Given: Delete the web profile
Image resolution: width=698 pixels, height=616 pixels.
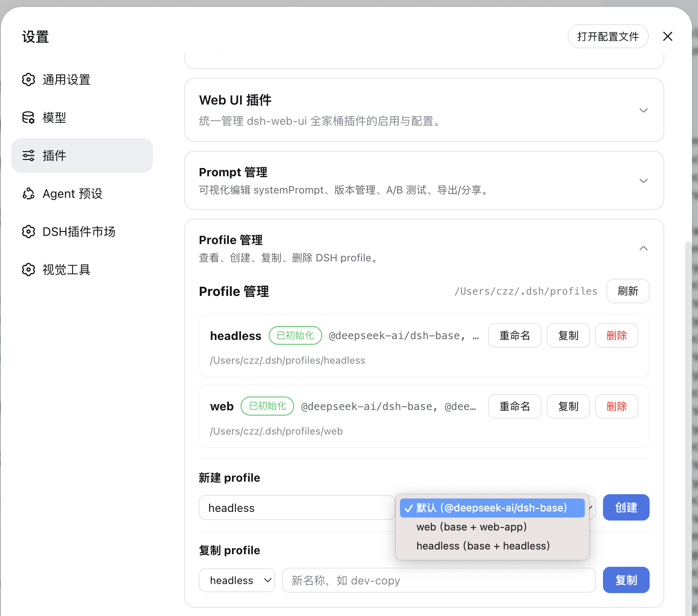Looking at the screenshot, I should tap(616, 406).
